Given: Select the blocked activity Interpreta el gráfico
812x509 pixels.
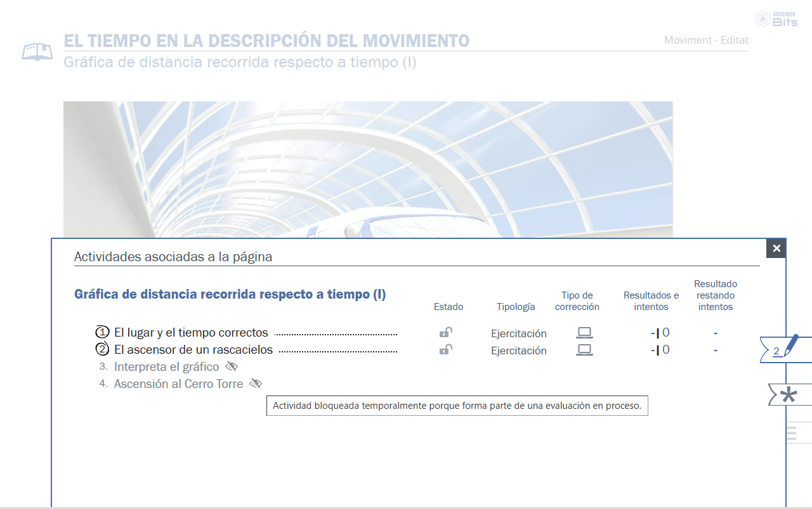Looking at the screenshot, I should pyautogui.click(x=166, y=367).
